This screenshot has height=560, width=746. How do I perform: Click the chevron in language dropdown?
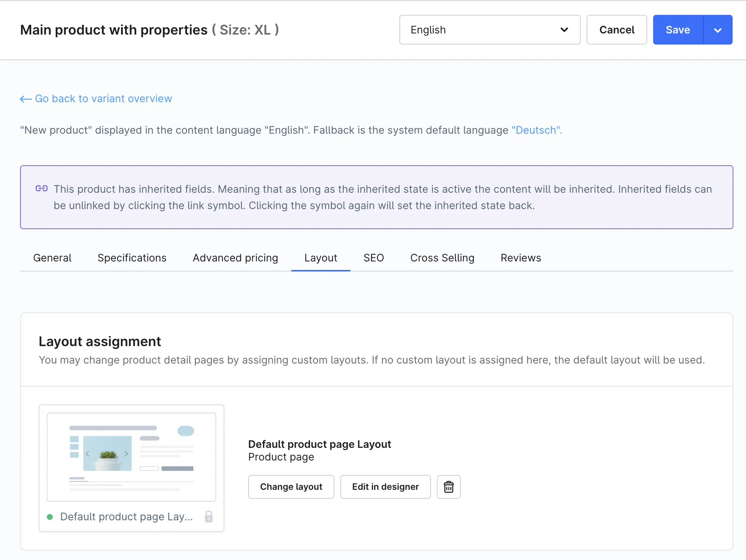564,30
